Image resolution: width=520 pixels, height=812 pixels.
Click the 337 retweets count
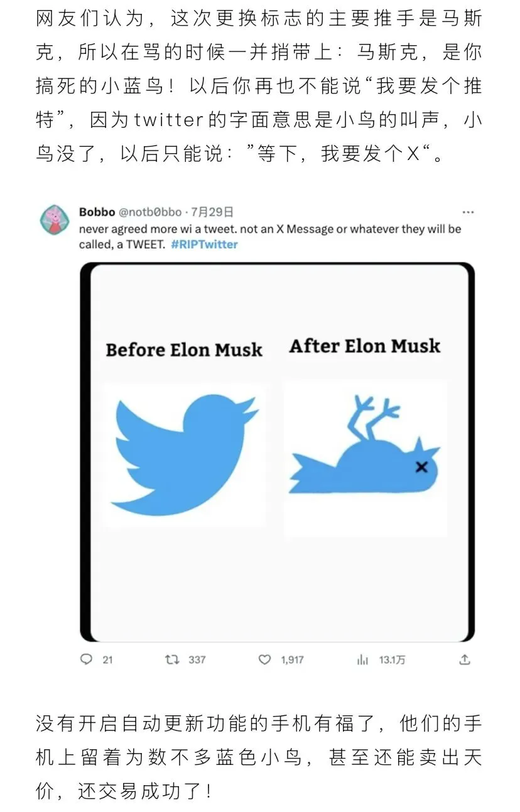click(197, 660)
